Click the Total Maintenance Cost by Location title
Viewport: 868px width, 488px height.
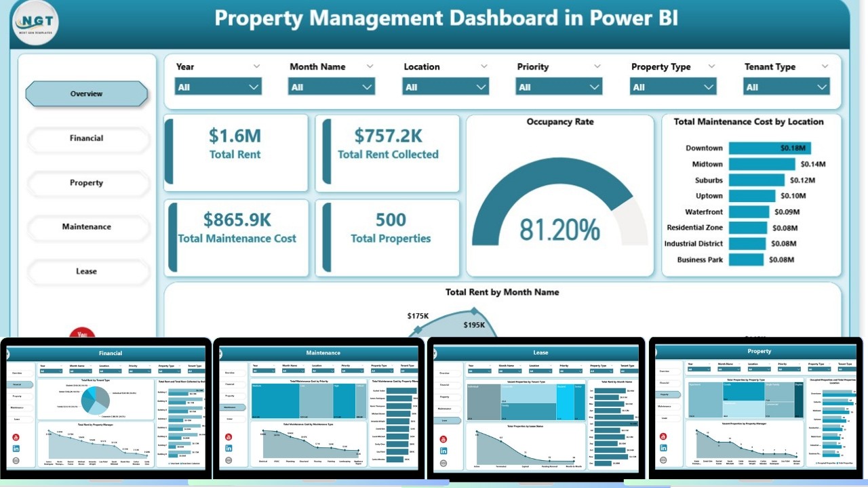pos(749,122)
